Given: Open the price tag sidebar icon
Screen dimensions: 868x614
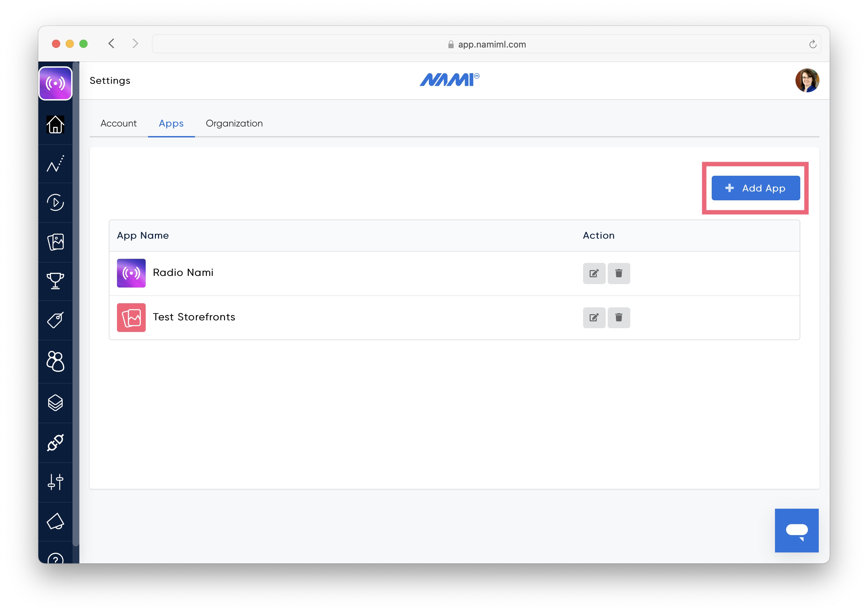Looking at the screenshot, I should click(x=55, y=320).
